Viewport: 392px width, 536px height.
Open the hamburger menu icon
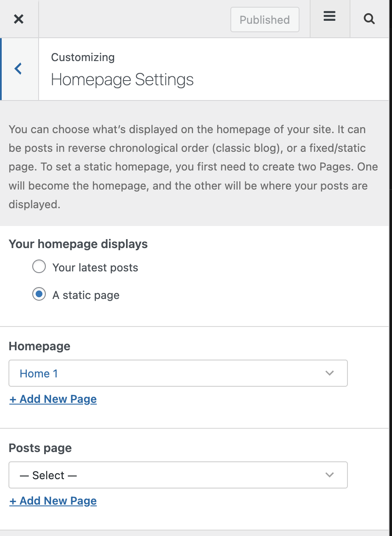click(330, 17)
